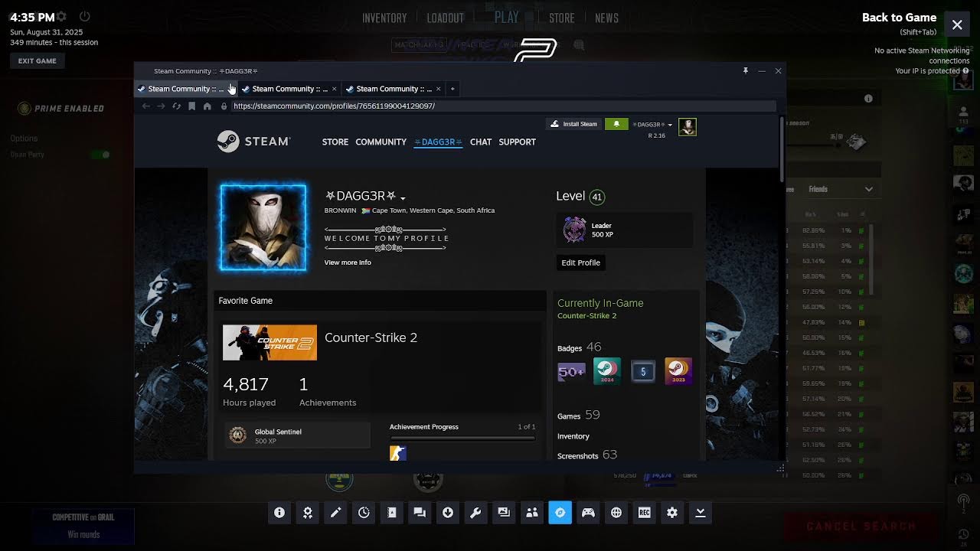Open the downloads arrow icon in overlay toolbar

point(448,513)
